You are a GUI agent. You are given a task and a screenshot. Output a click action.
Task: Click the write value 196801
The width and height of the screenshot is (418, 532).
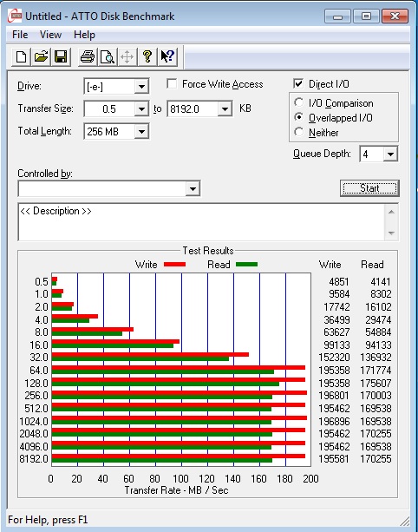(x=334, y=396)
